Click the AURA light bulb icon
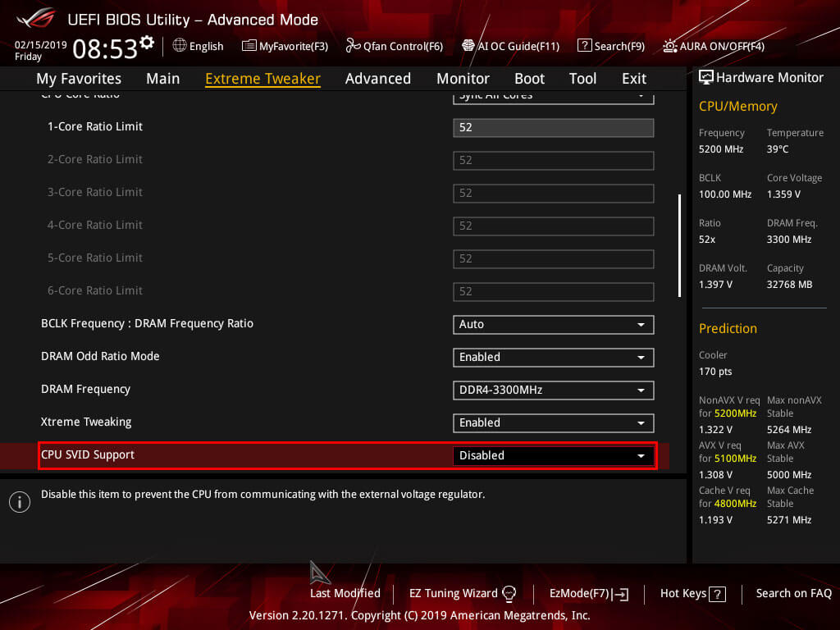 pyautogui.click(x=669, y=46)
